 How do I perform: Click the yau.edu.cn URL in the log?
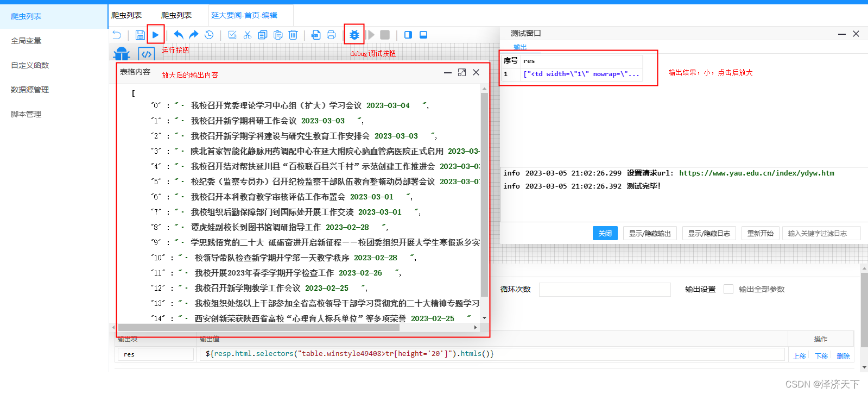[757, 173]
